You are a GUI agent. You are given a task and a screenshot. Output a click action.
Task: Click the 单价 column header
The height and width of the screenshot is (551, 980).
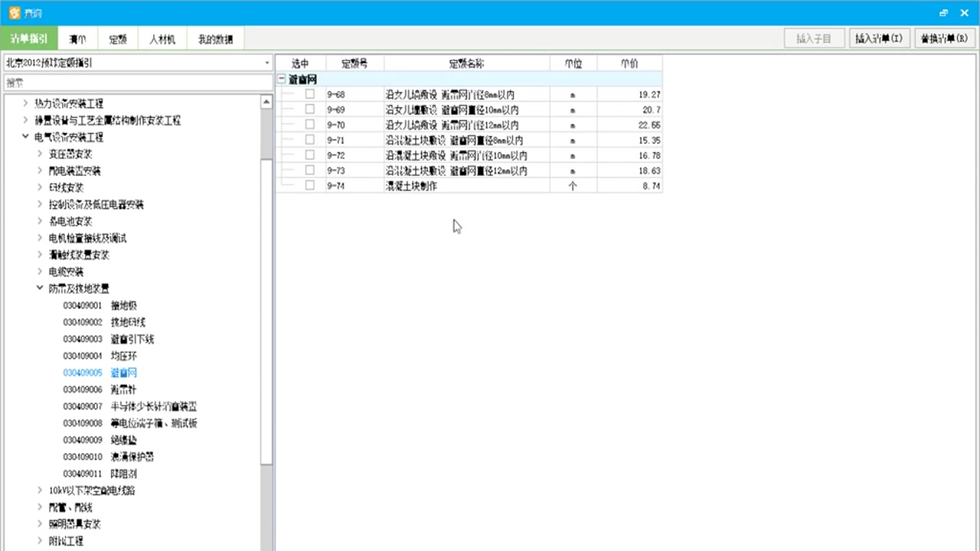pyautogui.click(x=629, y=64)
